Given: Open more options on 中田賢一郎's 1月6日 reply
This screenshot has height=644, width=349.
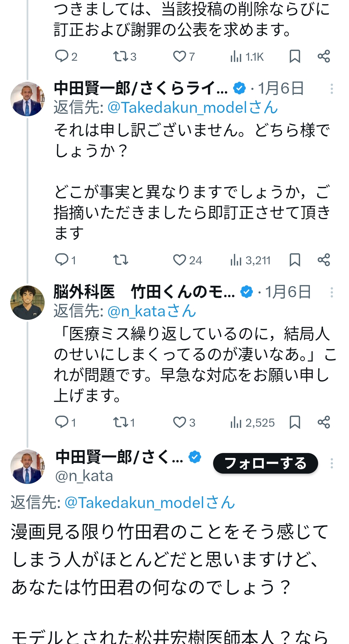Looking at the screenshot, I should [x=332, y=89].
